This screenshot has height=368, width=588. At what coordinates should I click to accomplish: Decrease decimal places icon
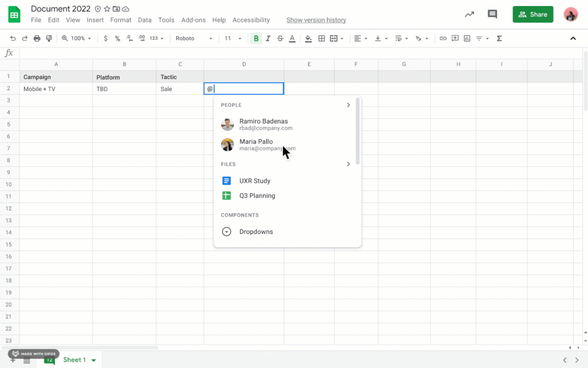click(x=130, y=38)
